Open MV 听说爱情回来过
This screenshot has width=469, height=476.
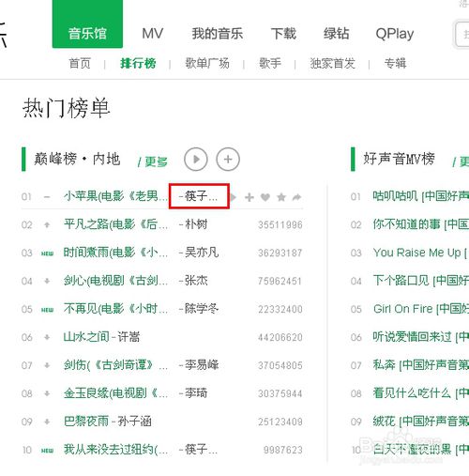(x=420, y=337)
